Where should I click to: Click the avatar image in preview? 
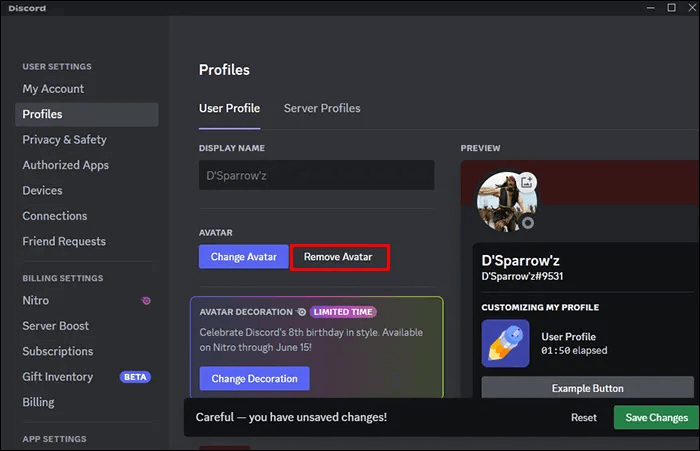click(x=507, y=202)
